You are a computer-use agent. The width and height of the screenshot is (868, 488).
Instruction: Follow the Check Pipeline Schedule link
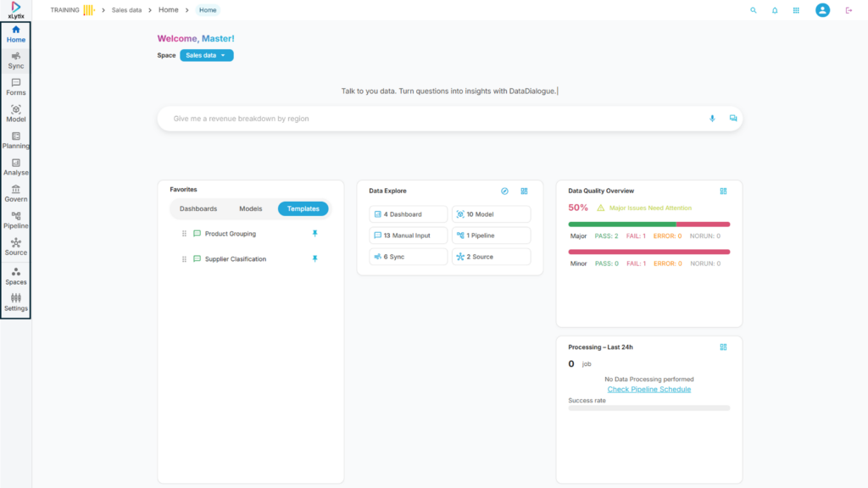point(648,389)
